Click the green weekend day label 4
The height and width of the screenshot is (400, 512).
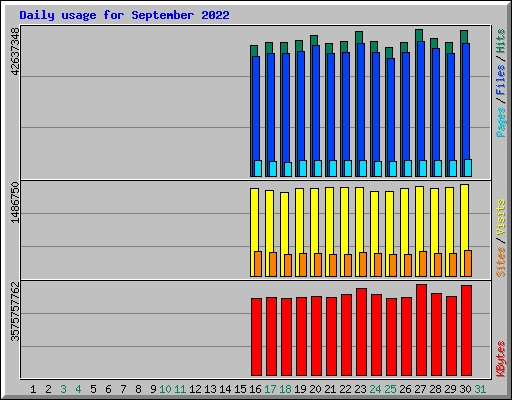78,389
